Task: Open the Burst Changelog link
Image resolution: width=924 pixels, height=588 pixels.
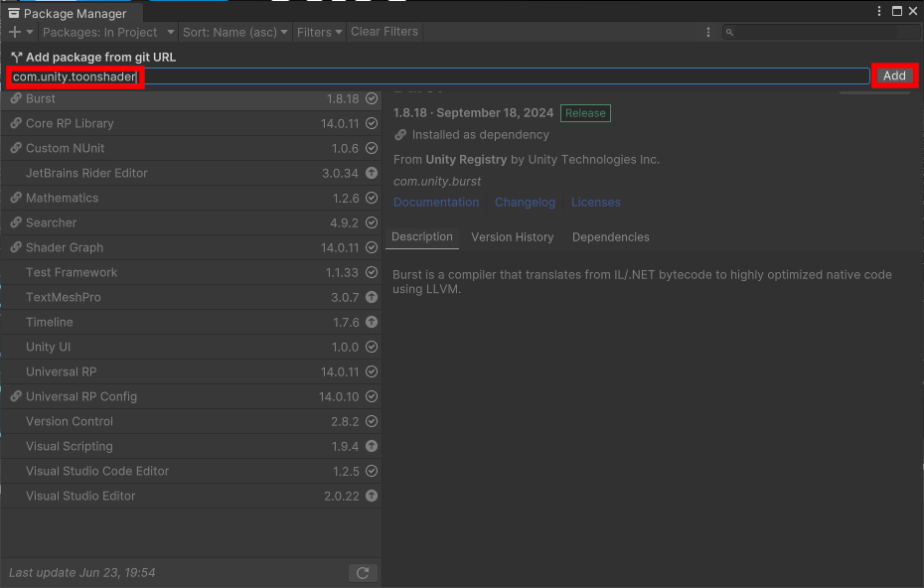Action: [x=525, y=202]
